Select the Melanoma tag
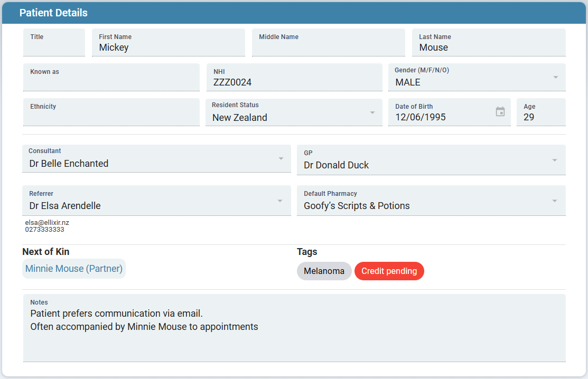 [324, 271]
